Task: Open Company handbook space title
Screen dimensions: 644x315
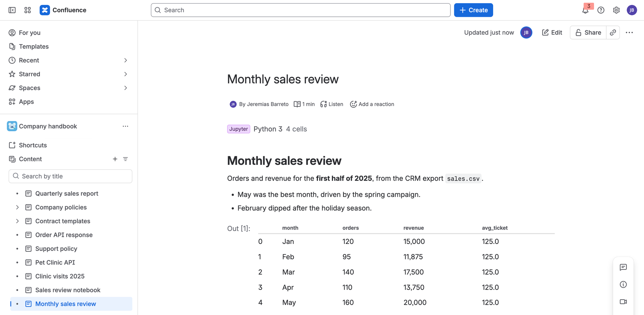Action: (x=48, y=126)
